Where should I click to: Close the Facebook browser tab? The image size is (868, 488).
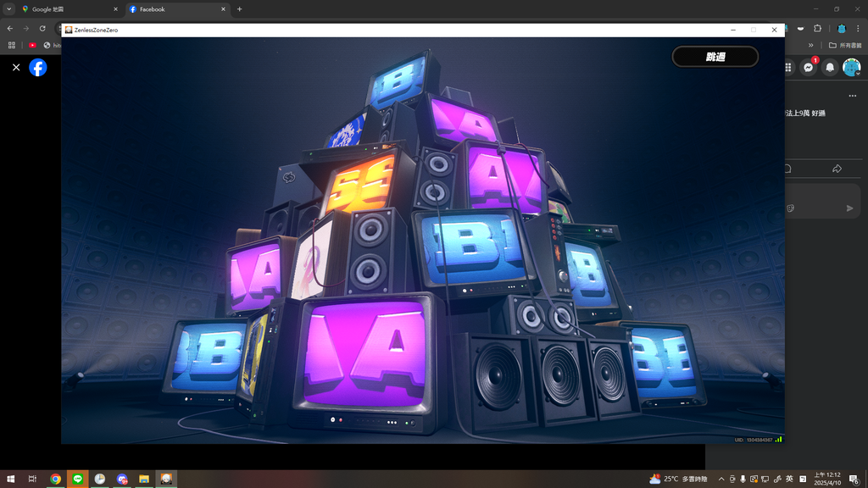tap(223, 9)
